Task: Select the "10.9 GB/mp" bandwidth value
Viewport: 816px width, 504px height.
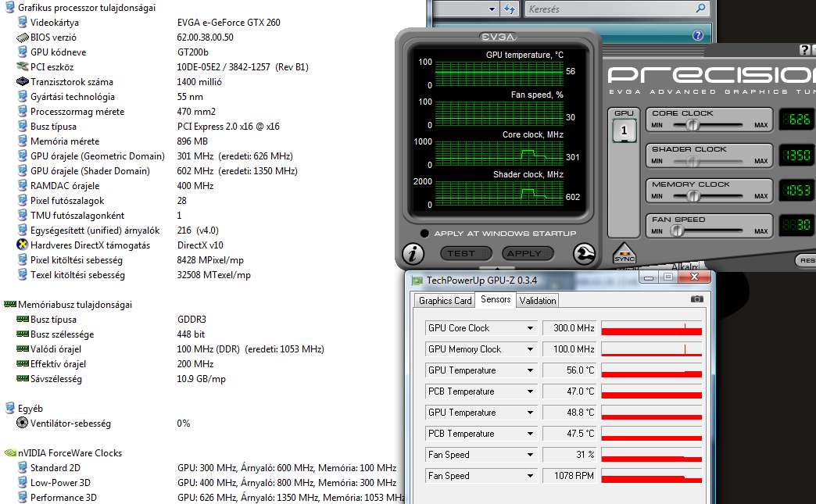Action: click(202, 379)
